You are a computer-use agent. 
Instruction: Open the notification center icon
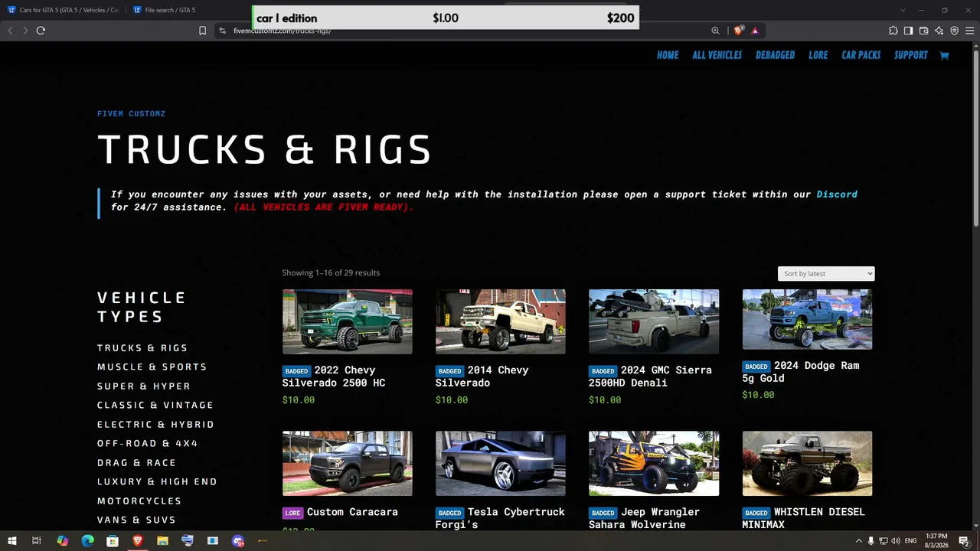click(964, 541)
